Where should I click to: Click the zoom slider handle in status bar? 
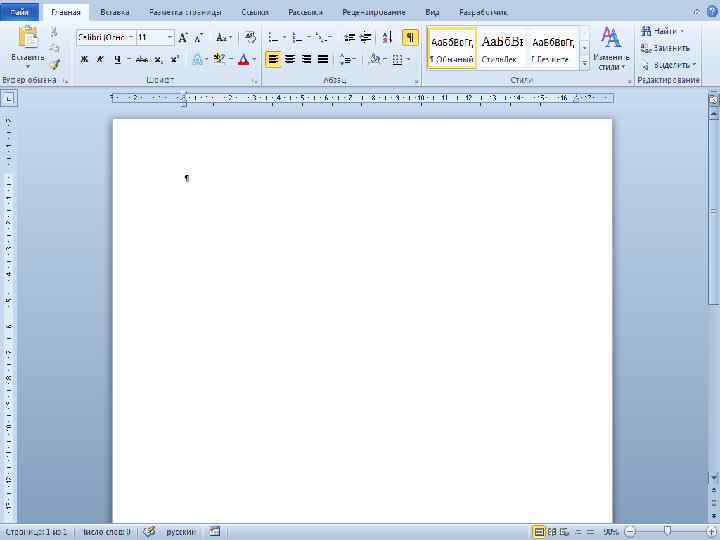pos(668,532)
